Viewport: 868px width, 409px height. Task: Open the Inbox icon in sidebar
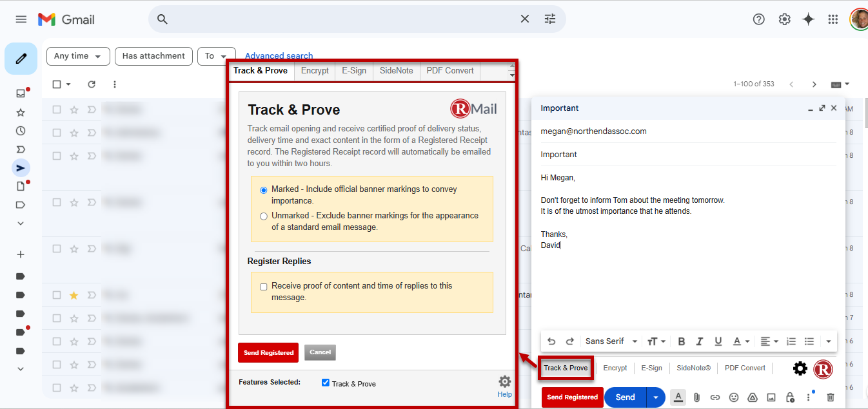coord(21,93)
